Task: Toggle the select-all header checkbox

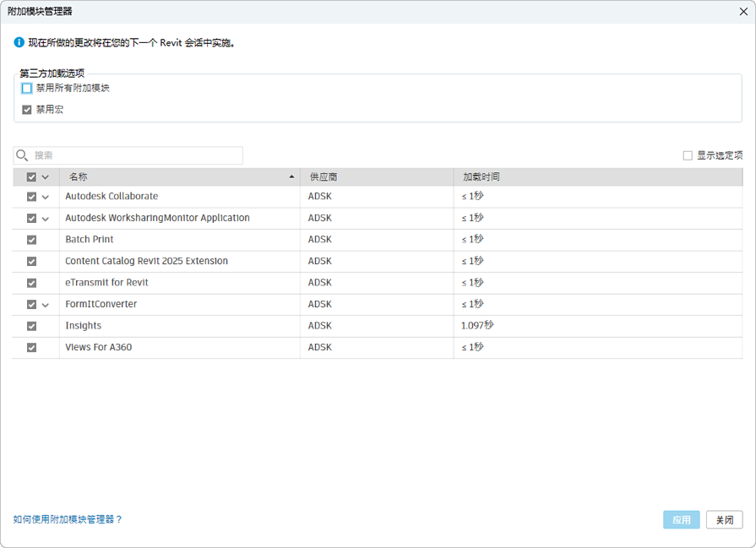Action: [32, 176]
